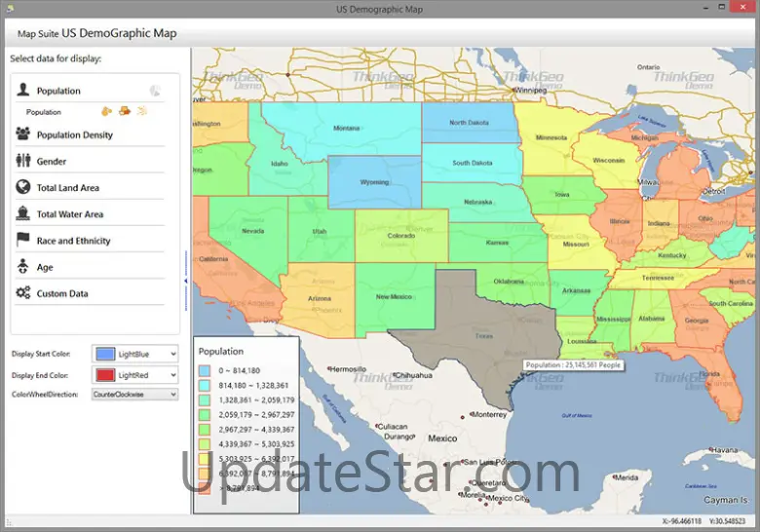Click the Population 25,145,561 People tooltip
The image size is (760, 532).
click(573, 364)
